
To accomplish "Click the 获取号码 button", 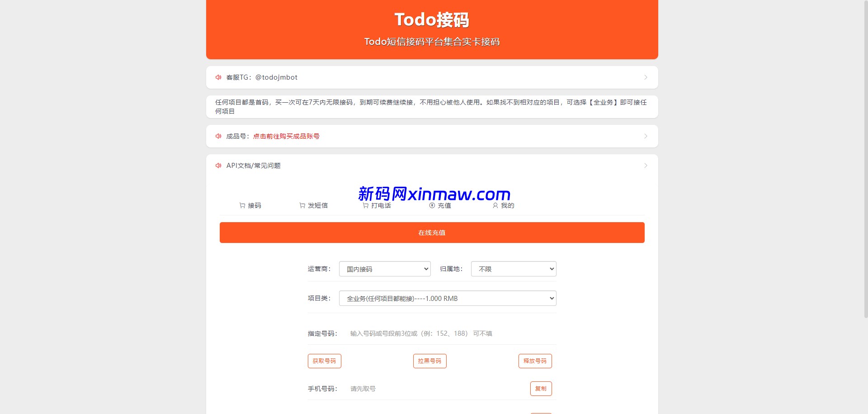I will coord(325,361).
